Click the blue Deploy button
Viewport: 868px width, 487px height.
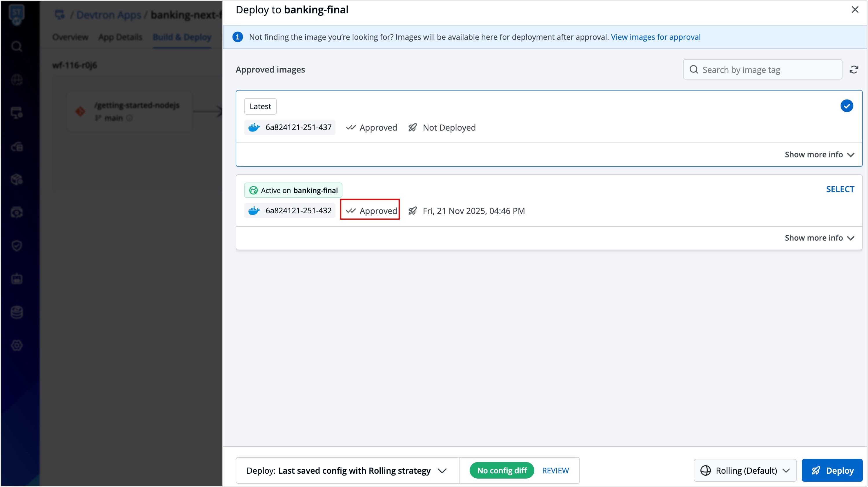coord(832,470)
